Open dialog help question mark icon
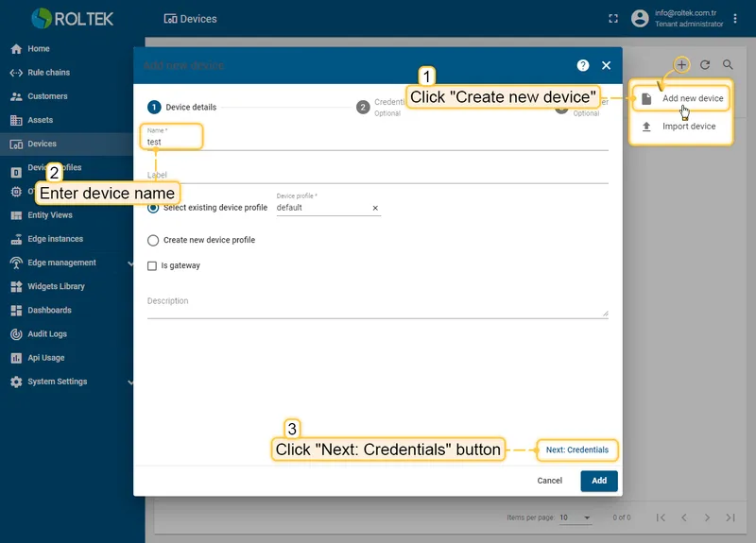 pyautogui.click(x=583, y=65)
